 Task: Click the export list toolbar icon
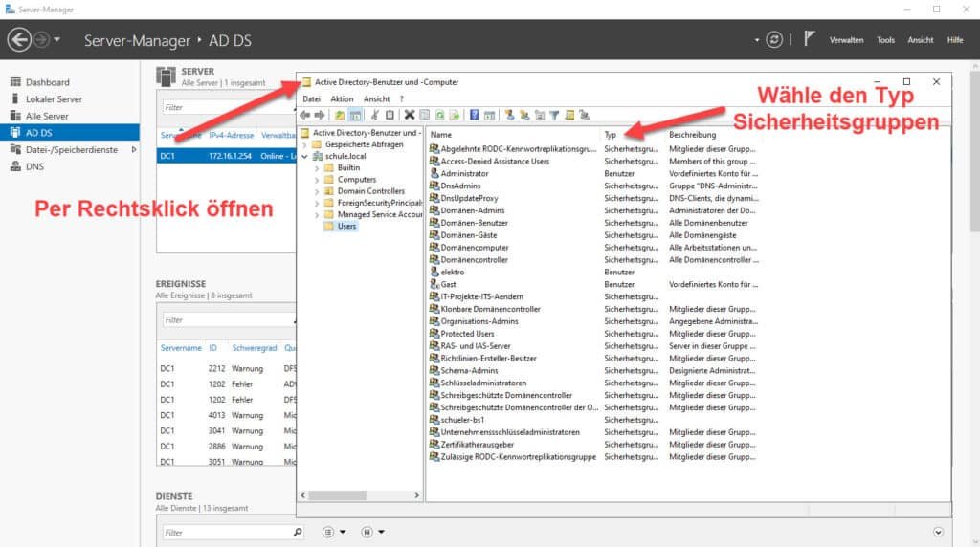pos(455,115)
